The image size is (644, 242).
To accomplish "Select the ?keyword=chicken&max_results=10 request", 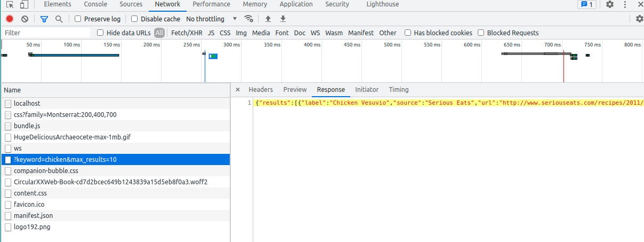I will [x=116, y=160].
